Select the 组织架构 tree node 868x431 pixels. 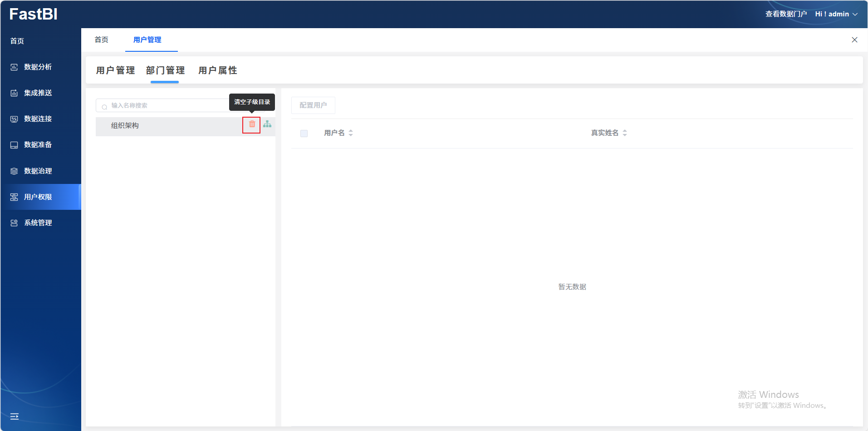tap(125, 126)
